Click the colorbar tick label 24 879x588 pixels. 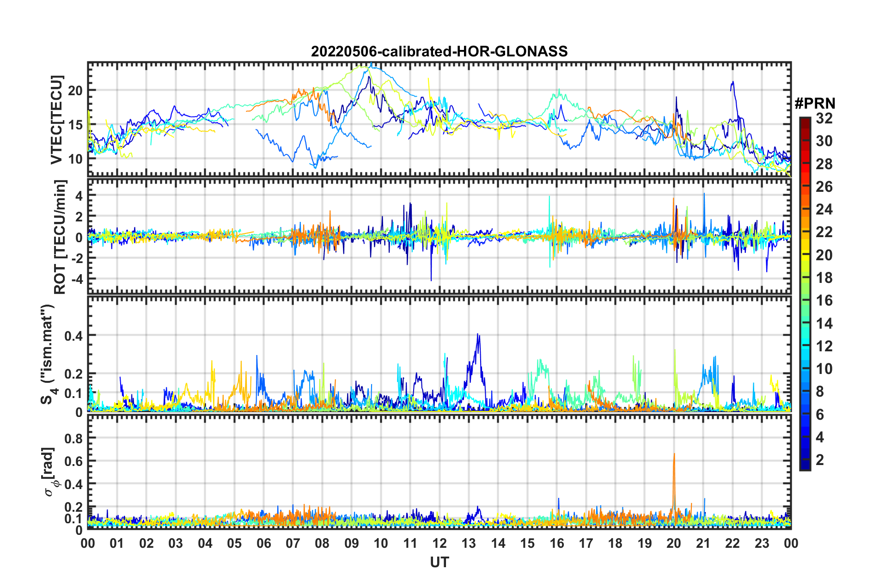point(824,210)
